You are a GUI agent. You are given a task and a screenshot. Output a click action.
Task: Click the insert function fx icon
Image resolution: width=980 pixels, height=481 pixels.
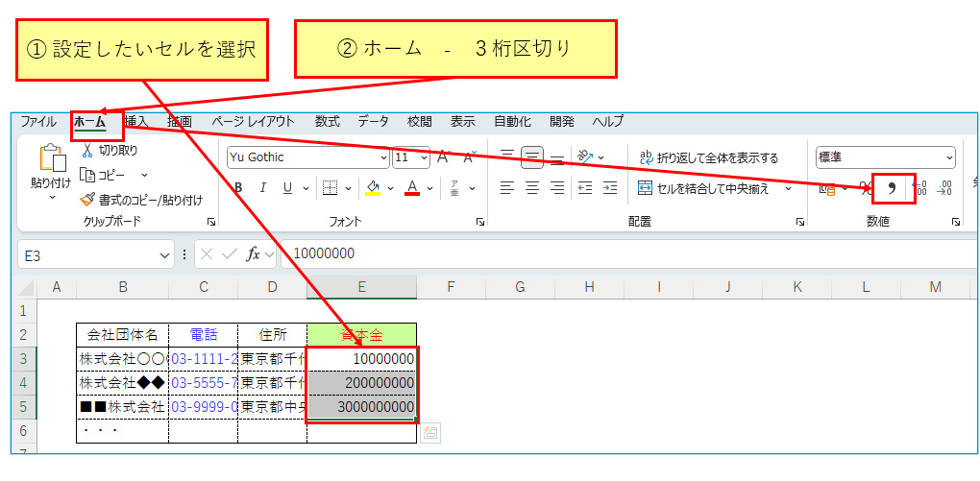[x=253, y=254]
